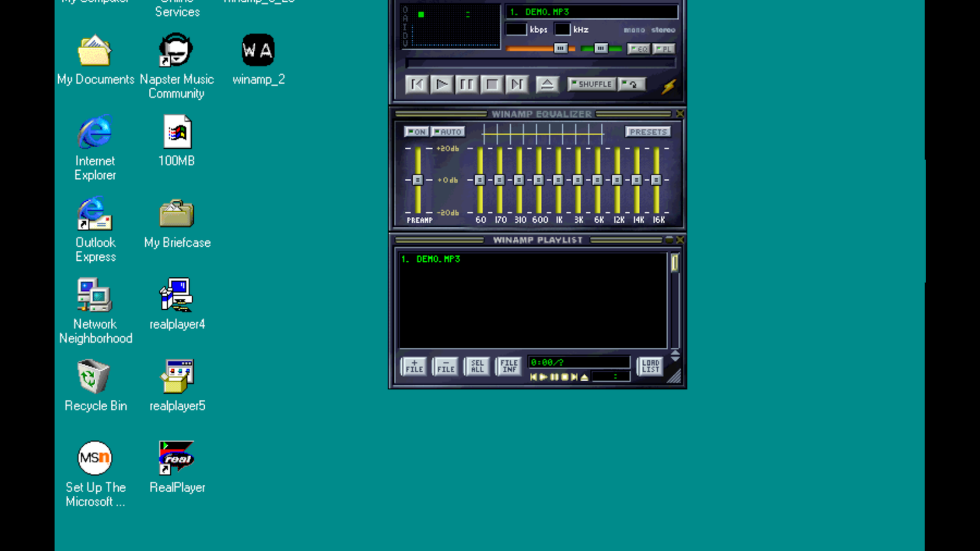Click the LOAD LIST button in the playlist
Image resolution: width=980 pixels, height=551 pixels.
point(650,366)
